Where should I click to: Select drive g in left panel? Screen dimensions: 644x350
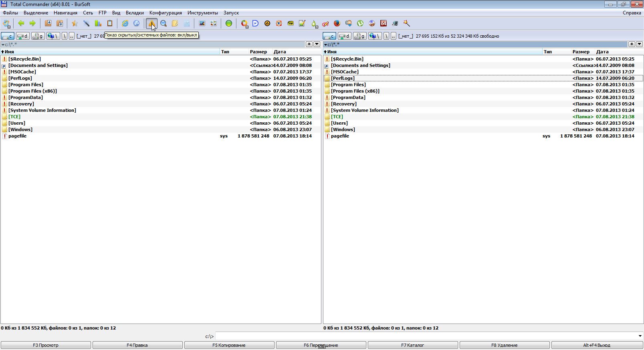[38, 36]
